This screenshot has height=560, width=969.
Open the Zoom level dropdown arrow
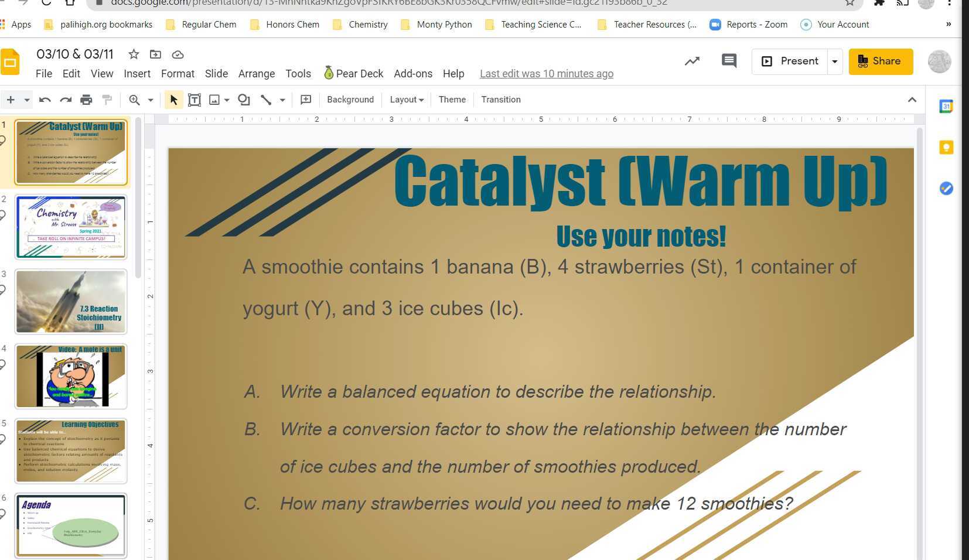(x=150, y=100)
